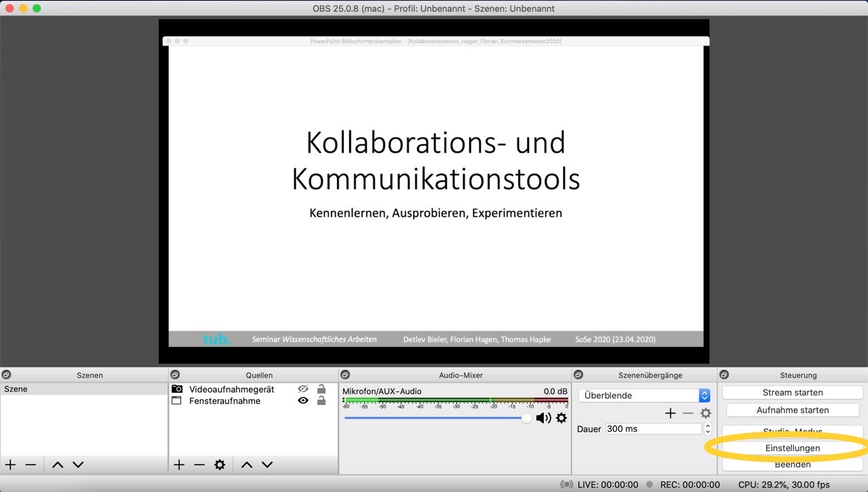Open Einstellungen settings
Screen dimensions: 868x492
[x=792, y=448]
